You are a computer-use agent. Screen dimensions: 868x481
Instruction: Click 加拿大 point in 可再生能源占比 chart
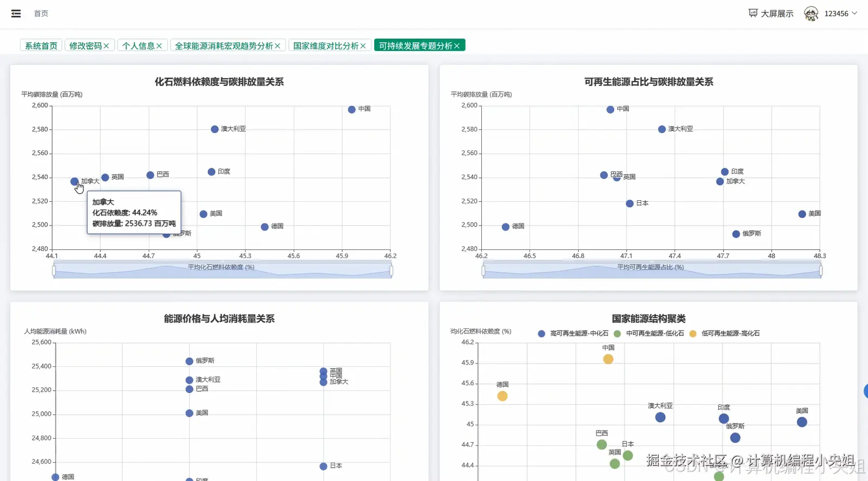coord(720,182)
